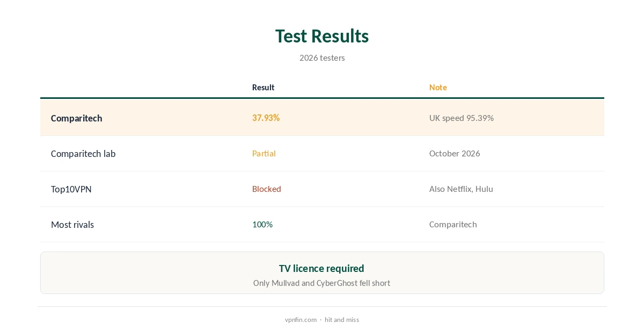644x330 pixels.
Task: Click the "Note" column header
Action: 438,87
